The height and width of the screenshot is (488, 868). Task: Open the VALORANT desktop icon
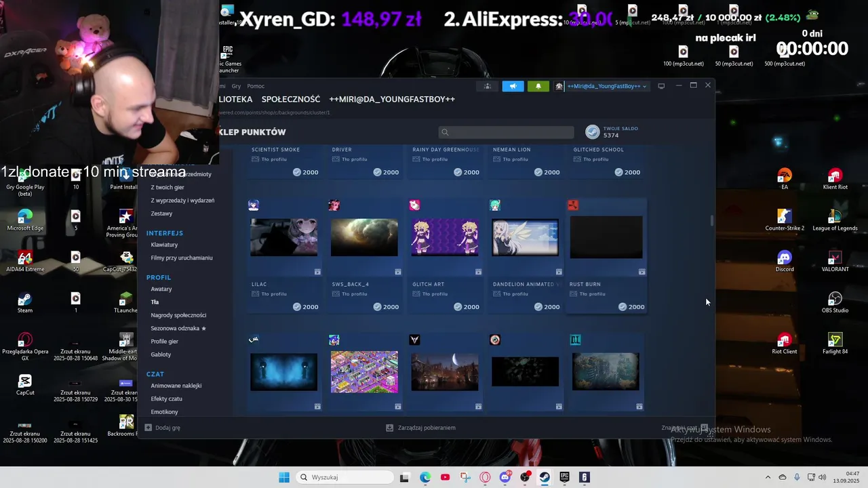coord(835,262)
